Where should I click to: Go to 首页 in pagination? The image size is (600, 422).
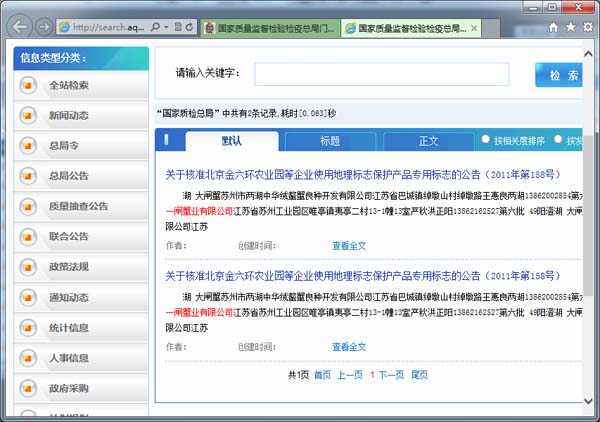point(322,375)
